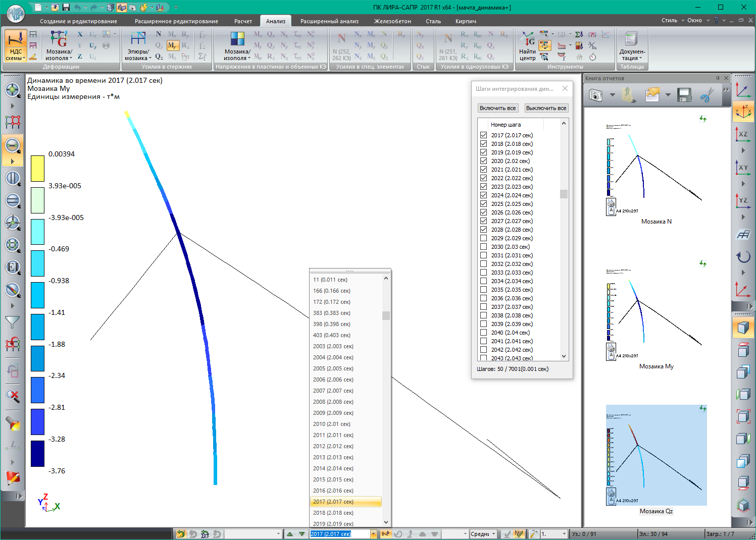Click the My mosaic icon in ribbon
Viewport: 756px width, 540px height.
[173, 46]
